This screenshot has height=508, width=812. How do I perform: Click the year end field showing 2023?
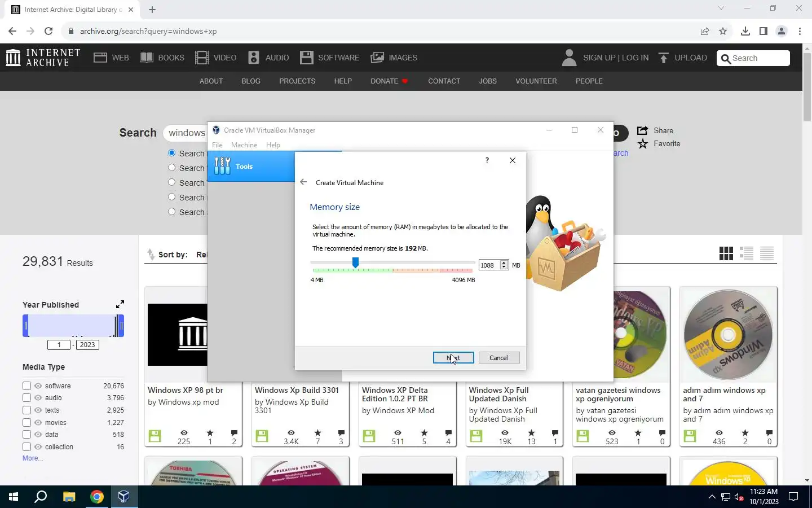[87, 345]
